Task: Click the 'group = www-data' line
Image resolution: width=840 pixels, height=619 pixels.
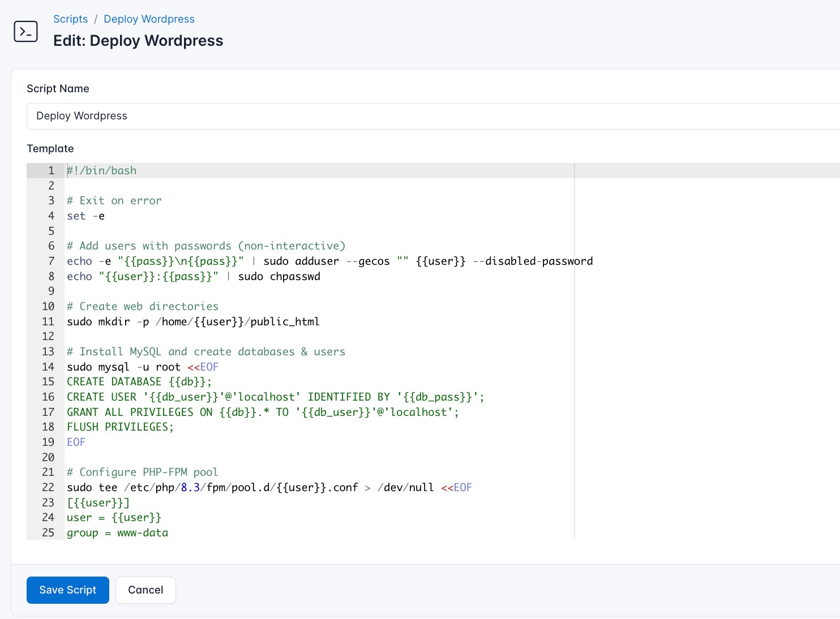Action: point(117,532)
